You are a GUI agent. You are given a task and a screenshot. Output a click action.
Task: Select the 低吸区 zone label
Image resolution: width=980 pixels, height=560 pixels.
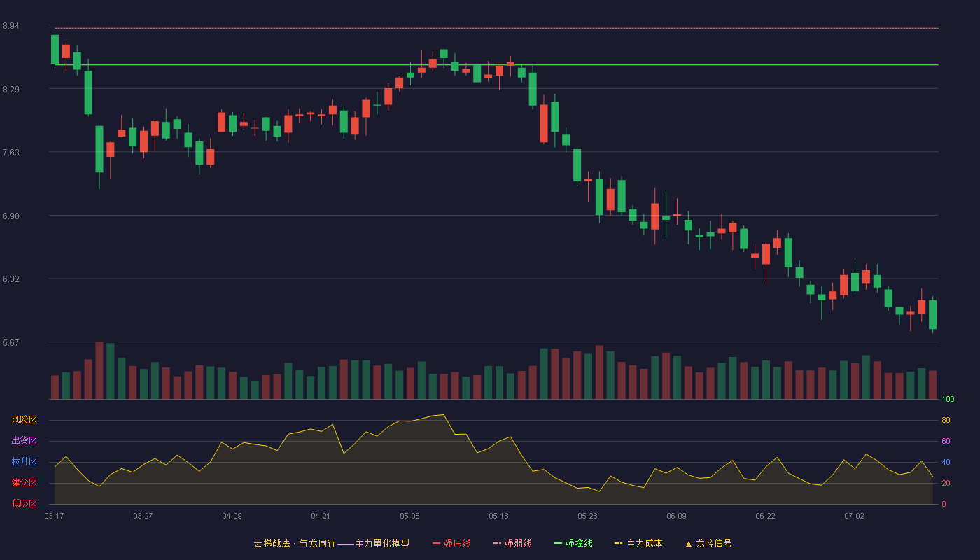point(24,503)
